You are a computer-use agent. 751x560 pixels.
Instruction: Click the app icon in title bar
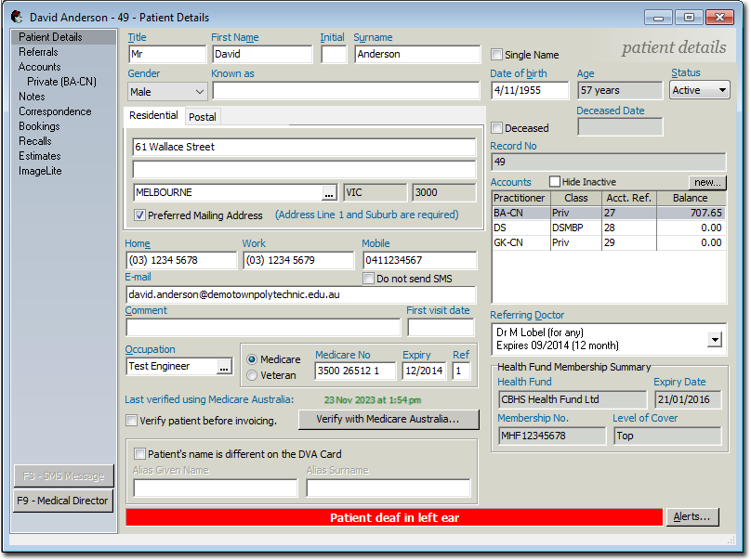point(17,17)
